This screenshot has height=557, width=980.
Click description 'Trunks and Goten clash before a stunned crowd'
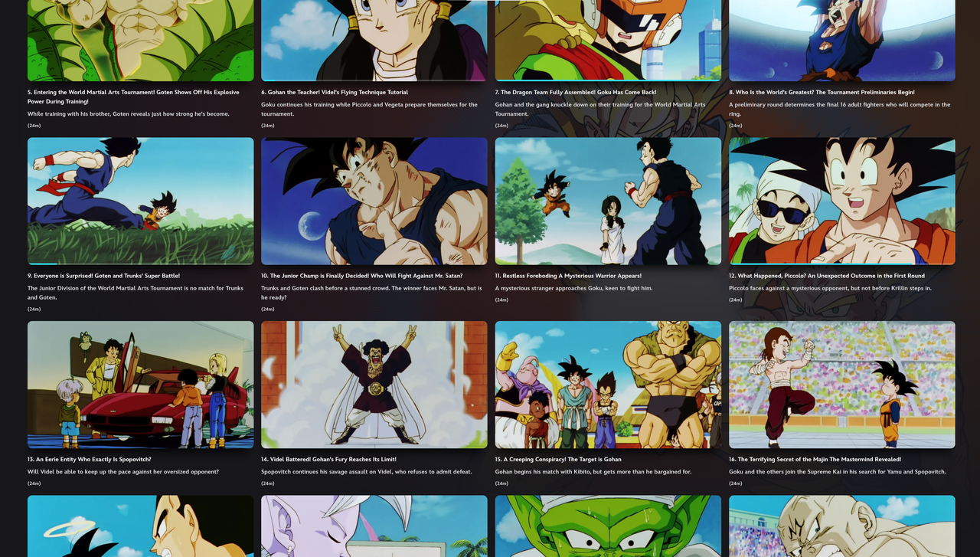coord(371,293)
